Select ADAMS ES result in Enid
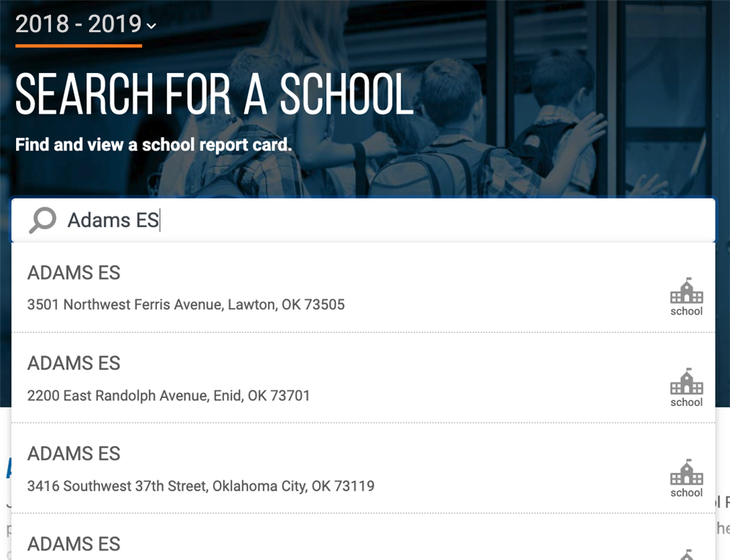This screenshot has height=560, width=730. pyautogui.click(x=363, y=378)
